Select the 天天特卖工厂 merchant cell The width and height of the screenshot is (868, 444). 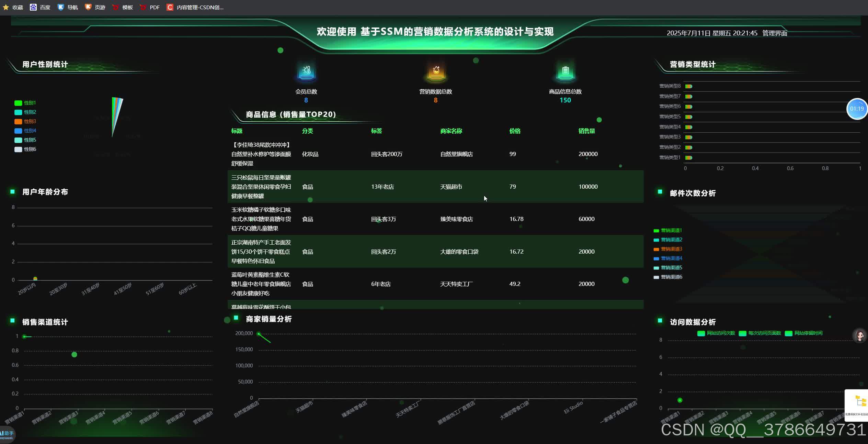click(x=457, y=284)
